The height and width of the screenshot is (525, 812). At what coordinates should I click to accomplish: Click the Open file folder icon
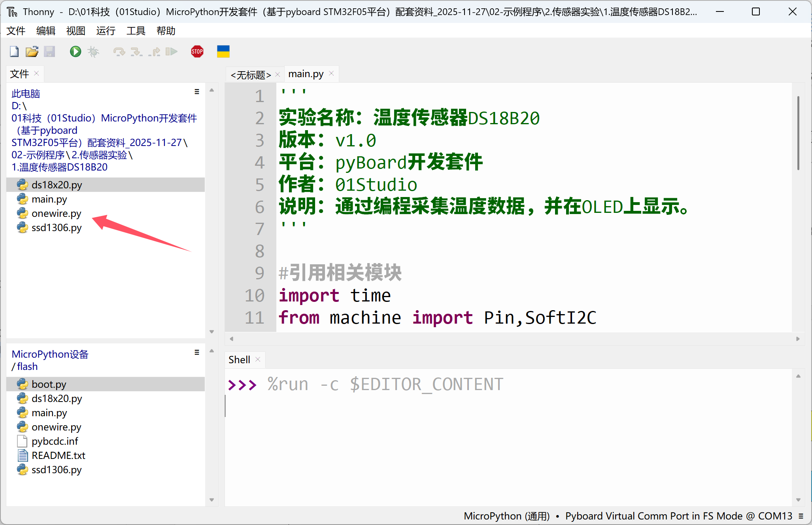pos(32,51)
